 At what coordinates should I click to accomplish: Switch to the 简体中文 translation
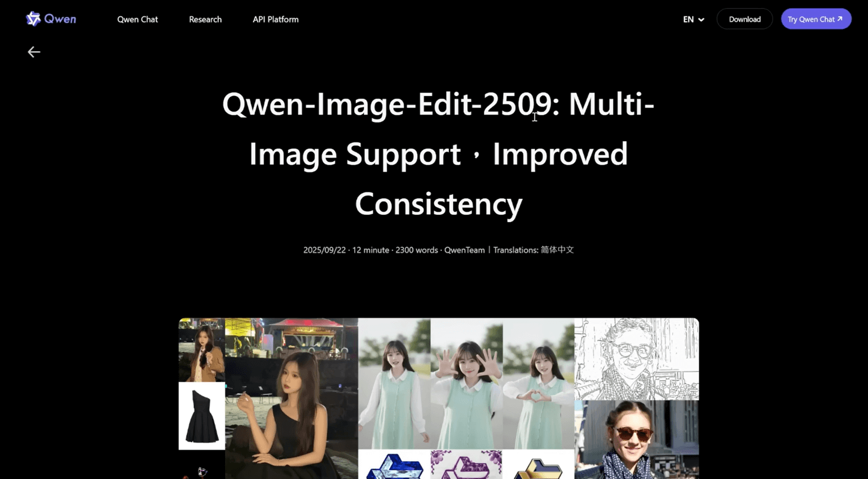pos(557,250)
